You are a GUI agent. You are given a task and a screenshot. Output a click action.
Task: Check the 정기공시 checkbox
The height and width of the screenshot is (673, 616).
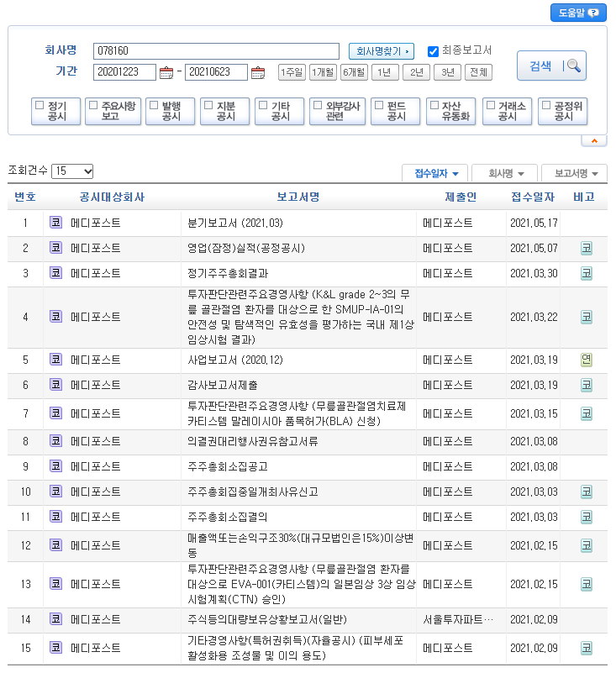tap(39, 105)
